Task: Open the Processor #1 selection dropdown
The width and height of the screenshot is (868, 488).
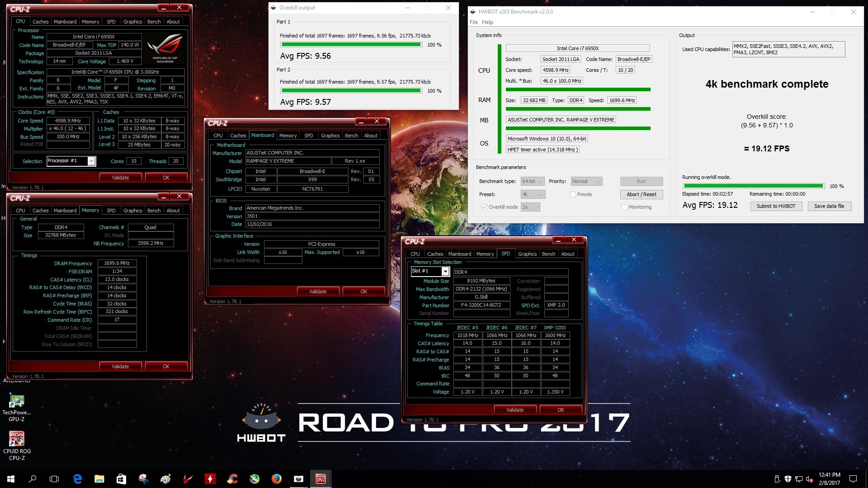Action: pos(71,161)
